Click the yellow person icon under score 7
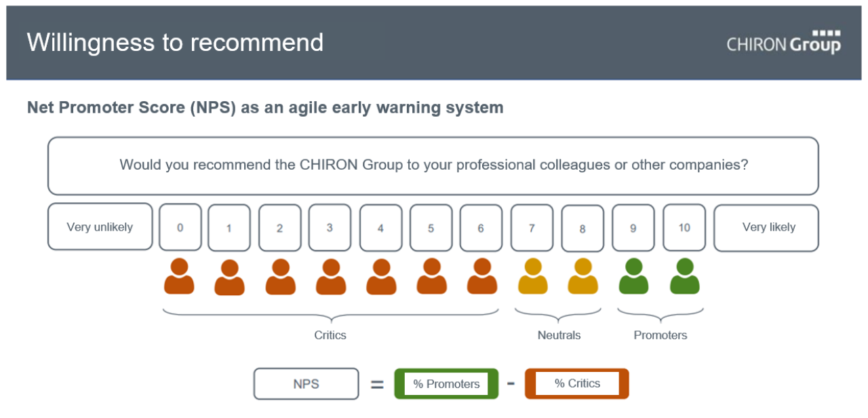This screenshot has height=418, width=868. 533,276
